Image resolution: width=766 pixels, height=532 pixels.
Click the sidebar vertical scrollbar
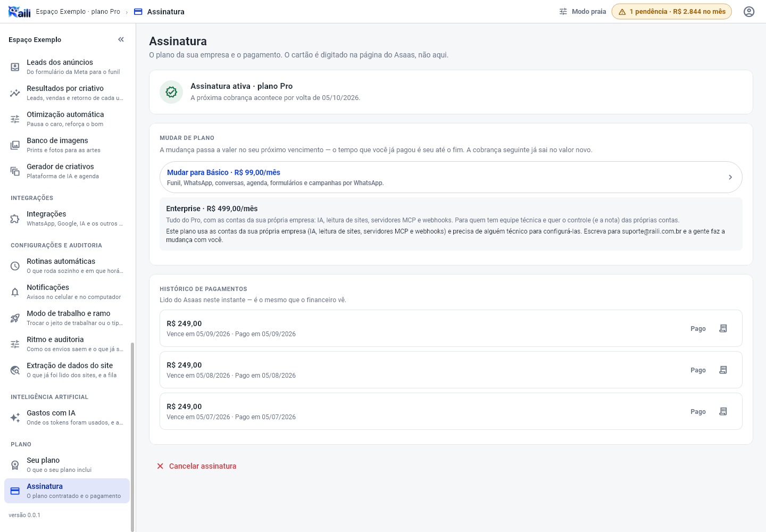(132, 436)
